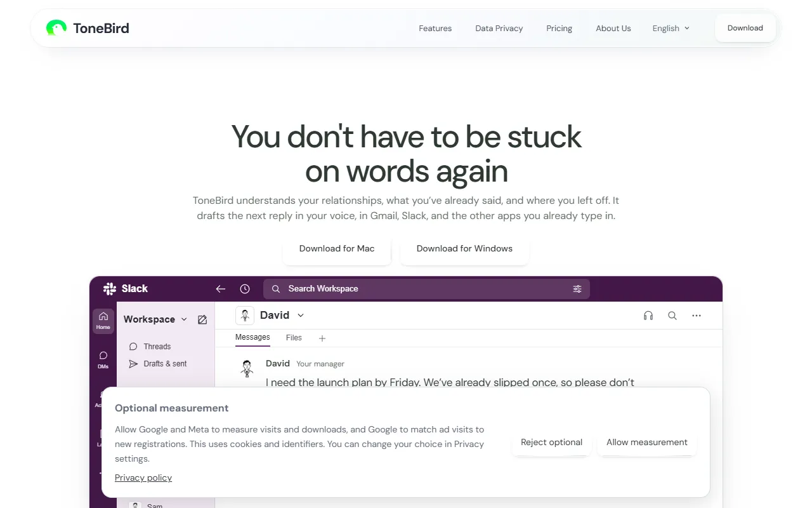
Task: Click the search magnifier in Search Workspace bar
Action: click(x=276, y=289)
